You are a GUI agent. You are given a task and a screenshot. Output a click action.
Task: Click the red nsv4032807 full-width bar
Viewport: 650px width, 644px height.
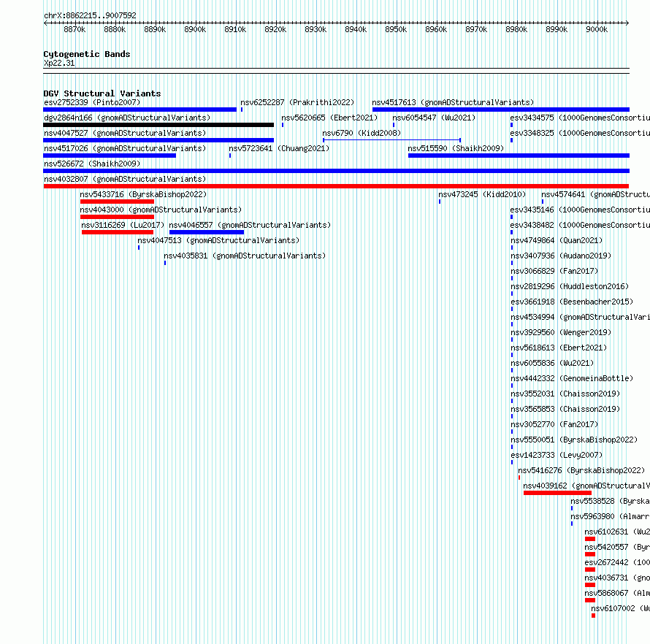click(336, 186)
